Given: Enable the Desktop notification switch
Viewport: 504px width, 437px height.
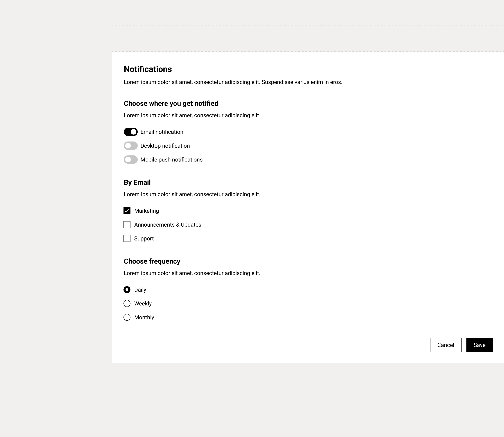Looking at the screenshot, I should click(131, 146).
